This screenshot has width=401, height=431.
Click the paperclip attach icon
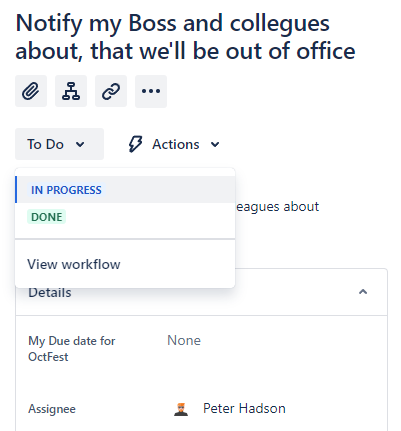[31, 91]
